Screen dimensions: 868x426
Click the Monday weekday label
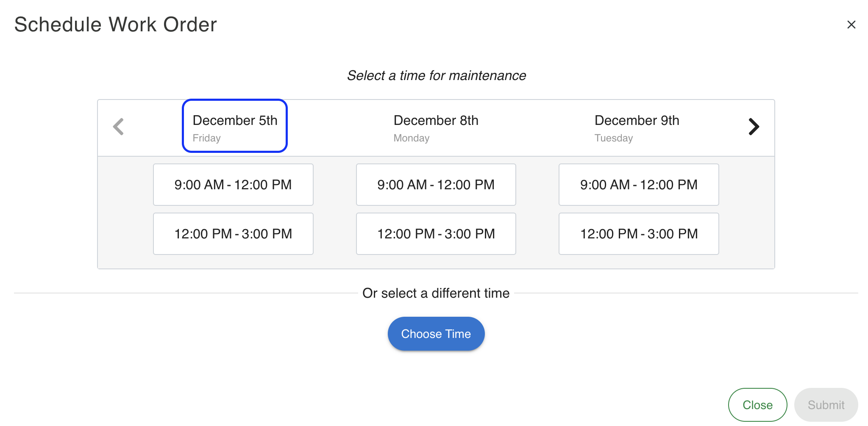(411, 138)
